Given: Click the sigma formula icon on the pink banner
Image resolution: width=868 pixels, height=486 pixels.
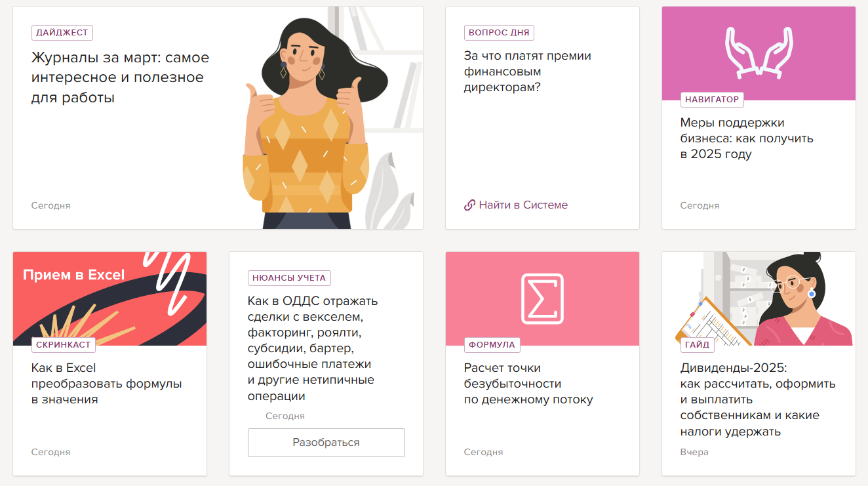Looking at the screenshot, I should [542, 298].
